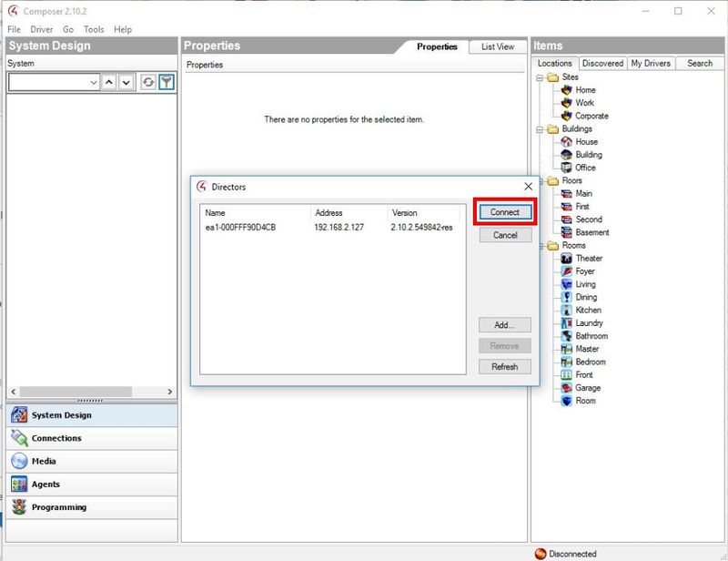
Task: Click Cancel in Directors dialog
Action: [x=505, y=235]
